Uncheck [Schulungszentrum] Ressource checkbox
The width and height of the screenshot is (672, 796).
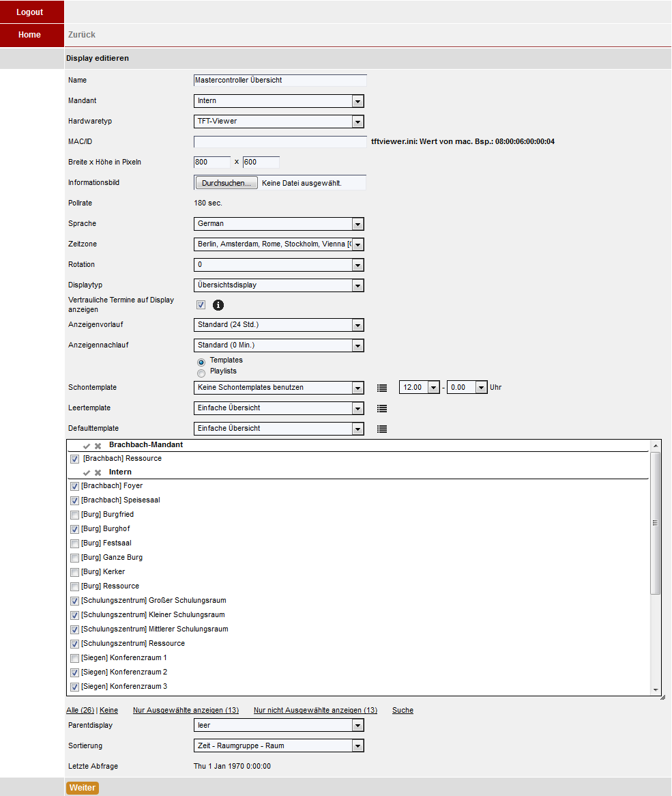coord(74,644)
